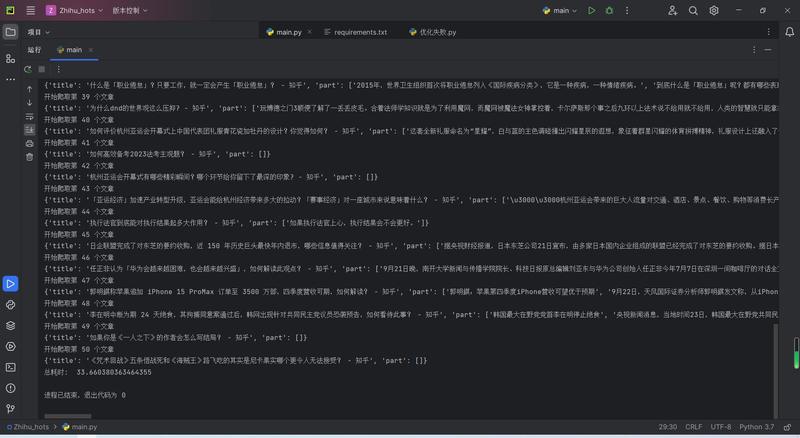Toggle scroll to end of console
The width and height of the screenshot is (800, 438).
(x=30, y=130)
